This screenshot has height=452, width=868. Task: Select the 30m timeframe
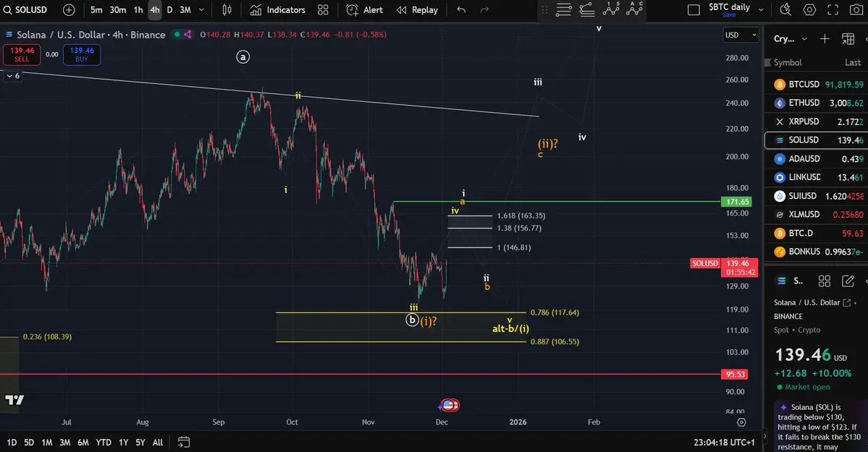[117, 10]
